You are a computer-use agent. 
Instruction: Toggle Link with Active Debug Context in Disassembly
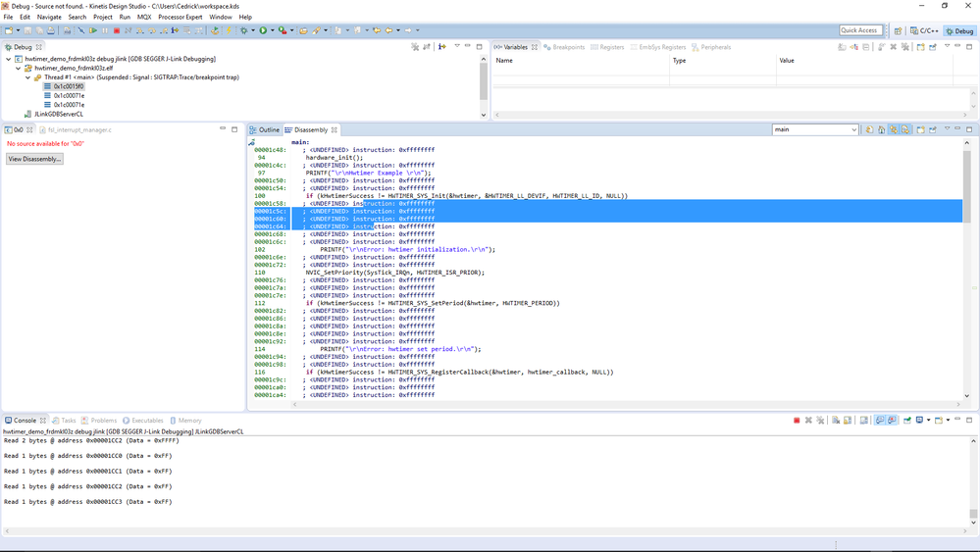[x=894, y=129]
